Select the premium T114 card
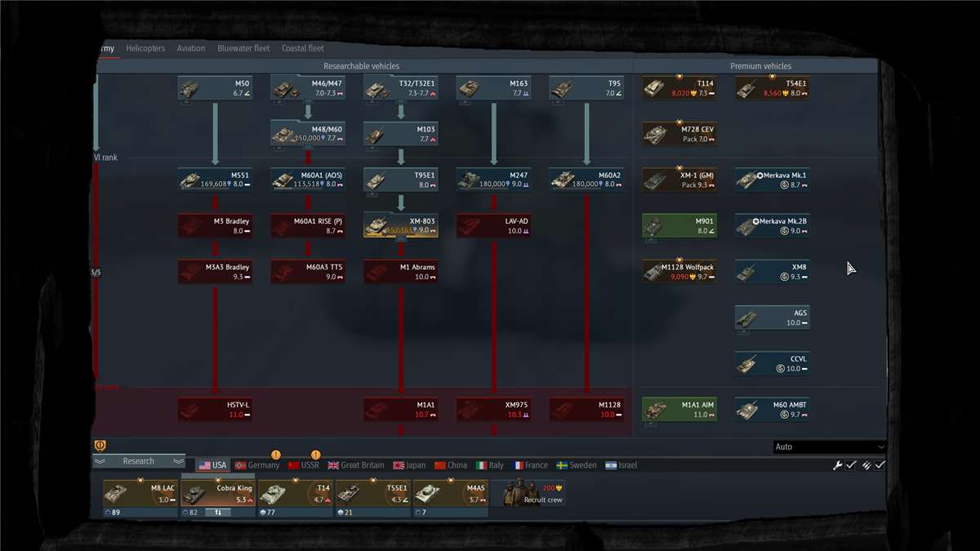Image resolution: width=980 pixels, height=551 pixels. pyautogui.click(x=679, y=88)
